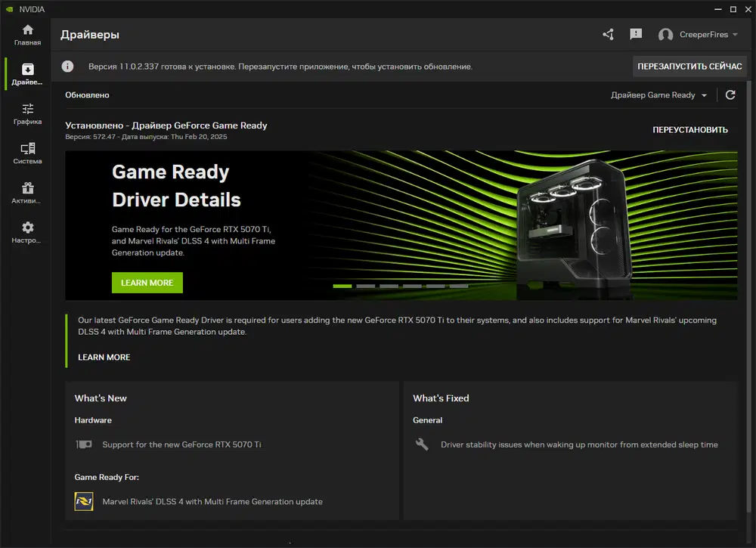Click the CreeperFires user avatar
The image size is (756, 548).
665,35
